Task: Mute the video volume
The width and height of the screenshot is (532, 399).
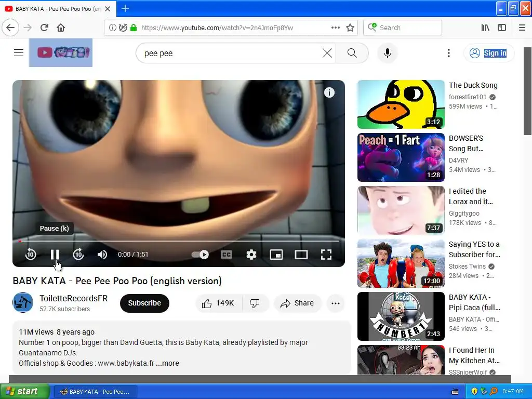Action: coord(102,255)
